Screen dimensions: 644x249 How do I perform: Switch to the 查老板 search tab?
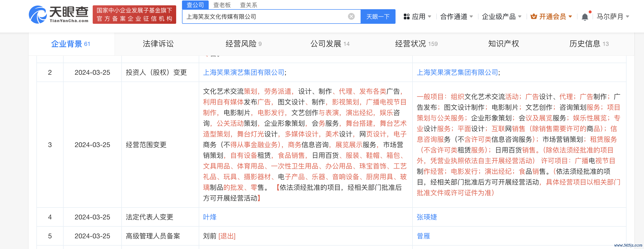[x=222, y=5]
